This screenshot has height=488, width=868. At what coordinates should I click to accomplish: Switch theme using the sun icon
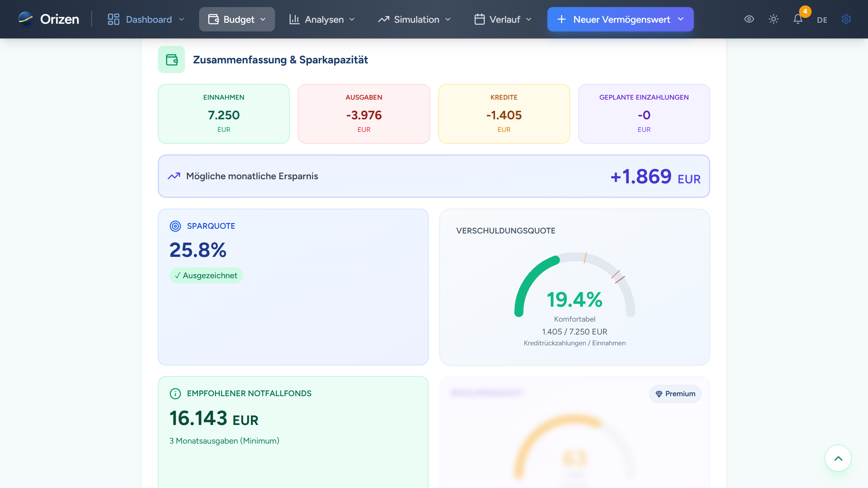(774, 19)
